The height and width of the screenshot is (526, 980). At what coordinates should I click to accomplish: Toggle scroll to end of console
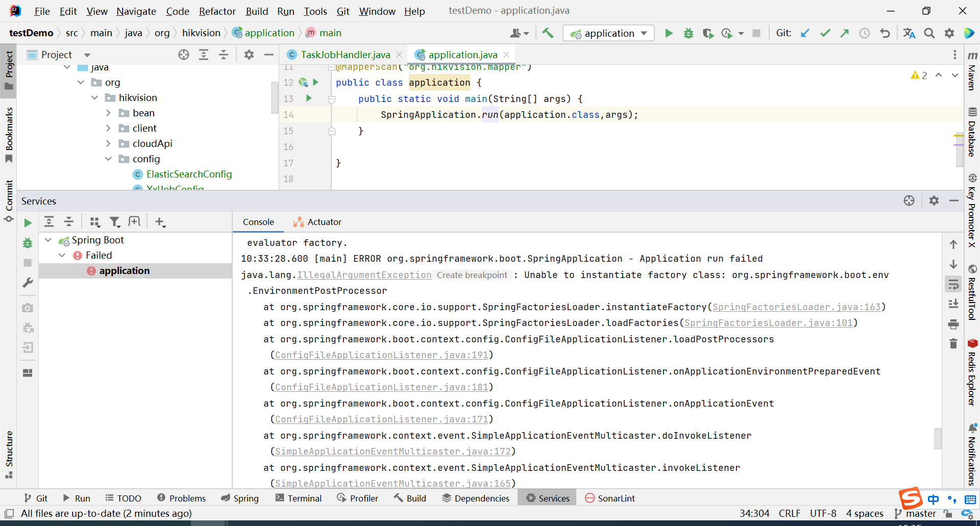click(953, 304)
